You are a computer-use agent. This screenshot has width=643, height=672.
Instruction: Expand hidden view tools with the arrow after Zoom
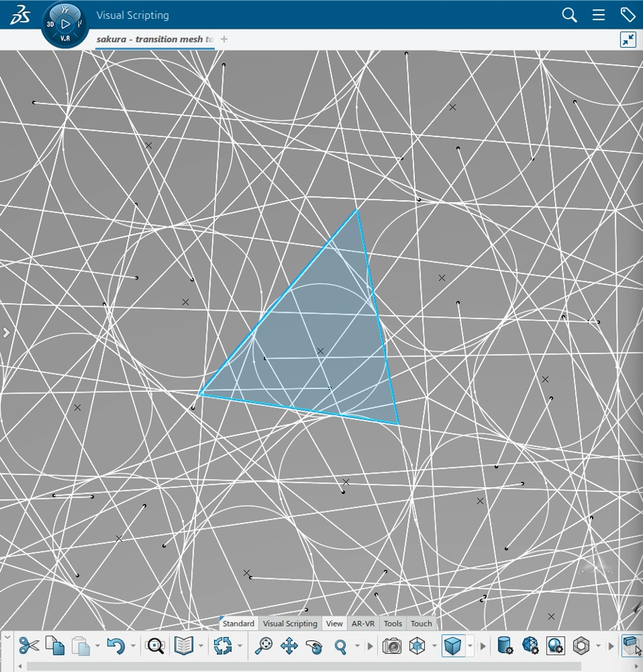click(371, 646)
